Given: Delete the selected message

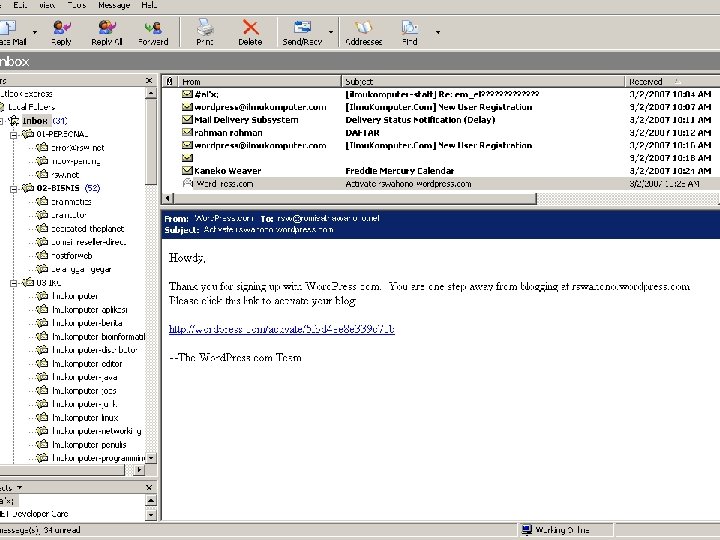Looking at the screenshot, I should (x=250, y=31).
